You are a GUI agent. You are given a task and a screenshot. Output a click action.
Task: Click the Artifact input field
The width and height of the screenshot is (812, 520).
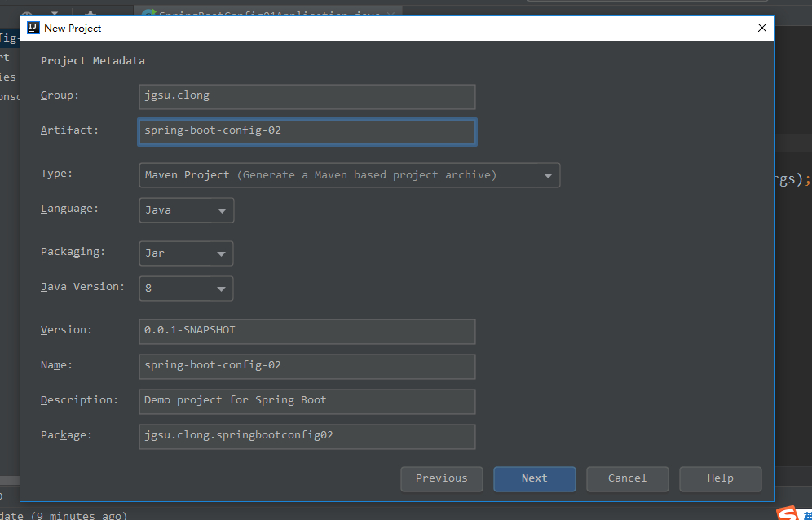(307, 132)
